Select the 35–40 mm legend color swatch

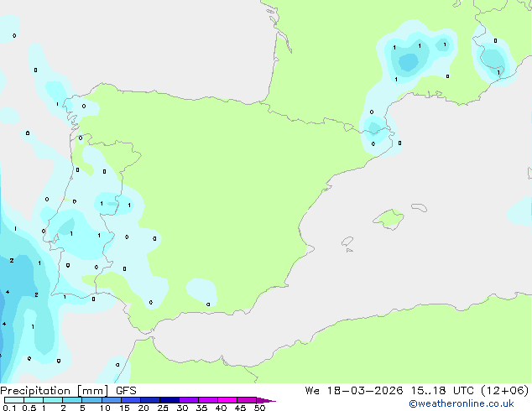pos(208,400)
